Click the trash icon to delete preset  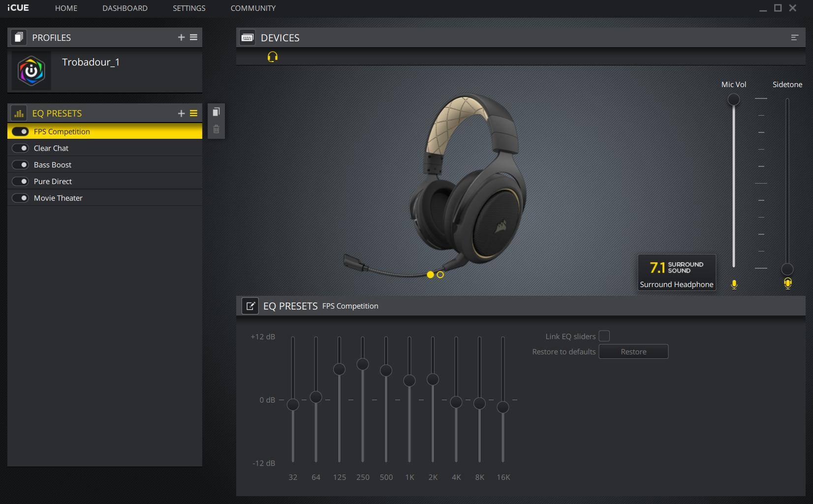tap(216, 129)
